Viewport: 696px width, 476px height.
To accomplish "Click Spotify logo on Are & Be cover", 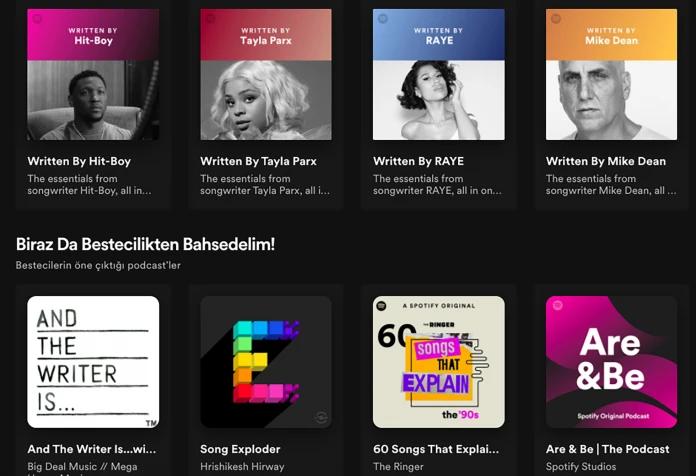I will pos(558,305).
